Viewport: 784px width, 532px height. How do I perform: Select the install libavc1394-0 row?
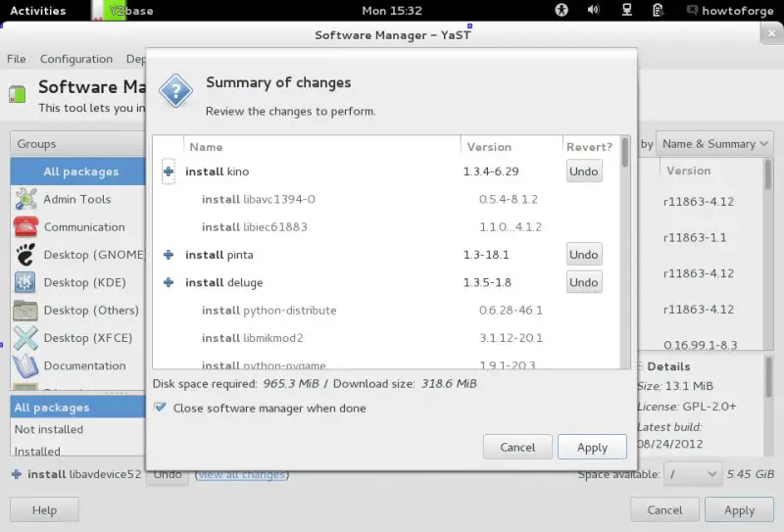[x=387, y=199]
